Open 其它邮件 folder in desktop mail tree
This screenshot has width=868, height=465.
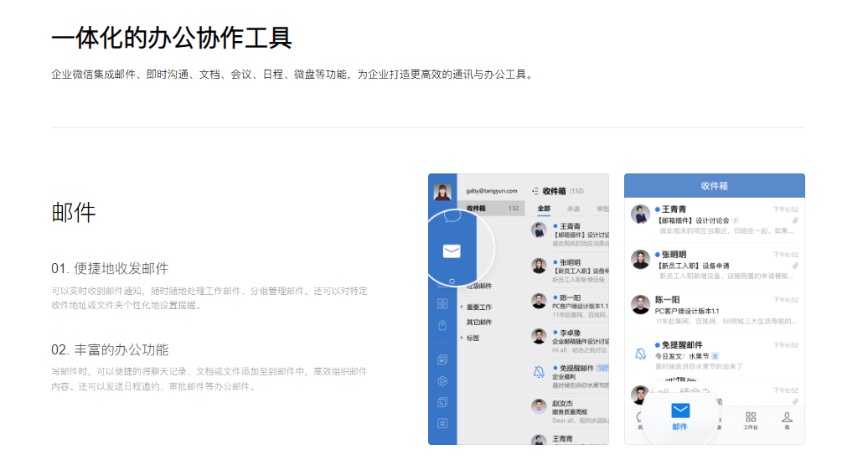click(x=479, y=323)
